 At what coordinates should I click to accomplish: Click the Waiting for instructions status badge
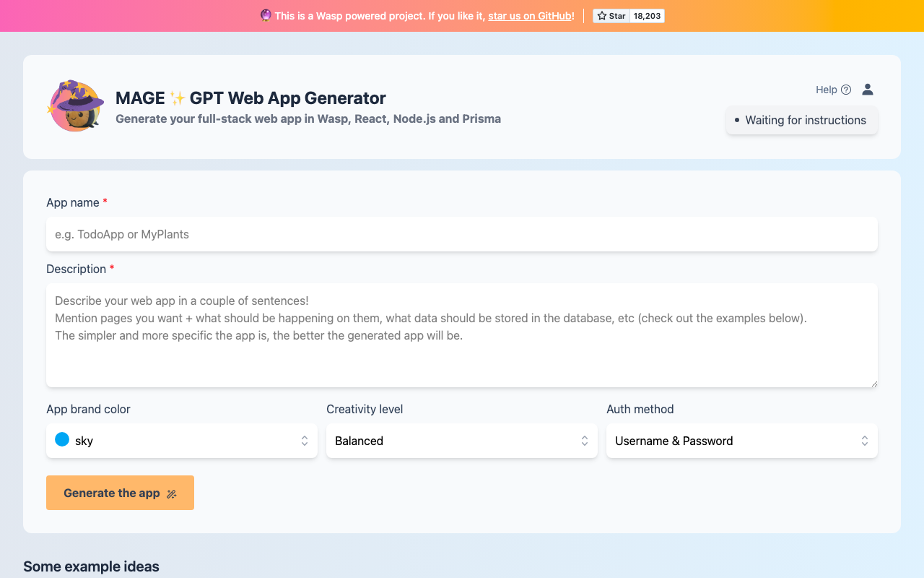(801, 121)
